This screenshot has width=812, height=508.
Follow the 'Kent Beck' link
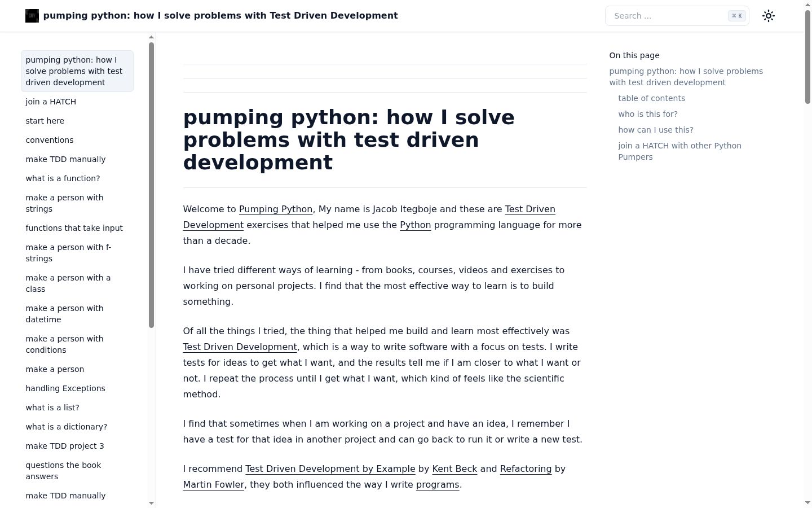click(x=454, y=469)
